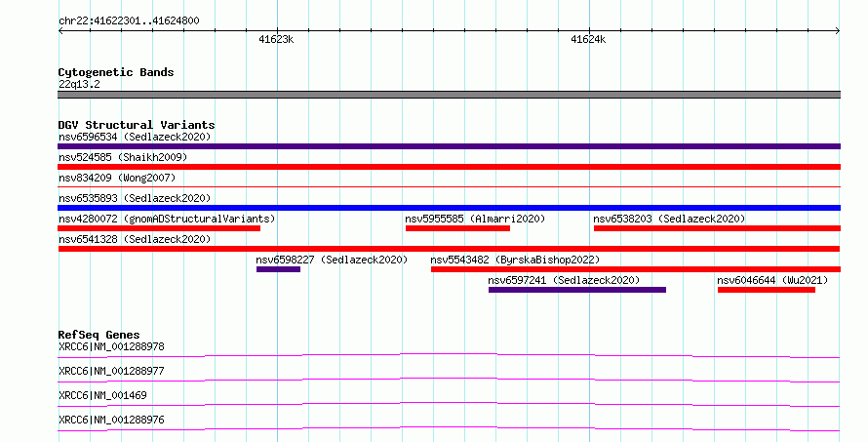Click the 22q13.2 band label
868x442 pixels.
[x=79, y=84]
